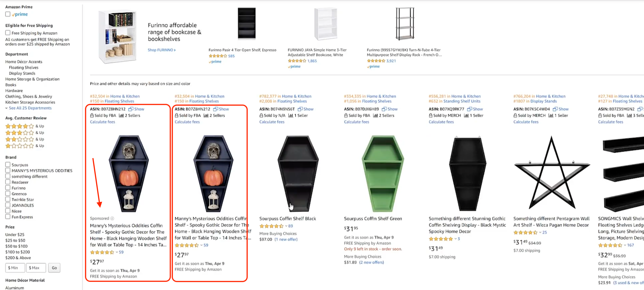The width and height of the screenshot is (644, 290).
Task: Open the Floating Shelves department
Action: 24,67
